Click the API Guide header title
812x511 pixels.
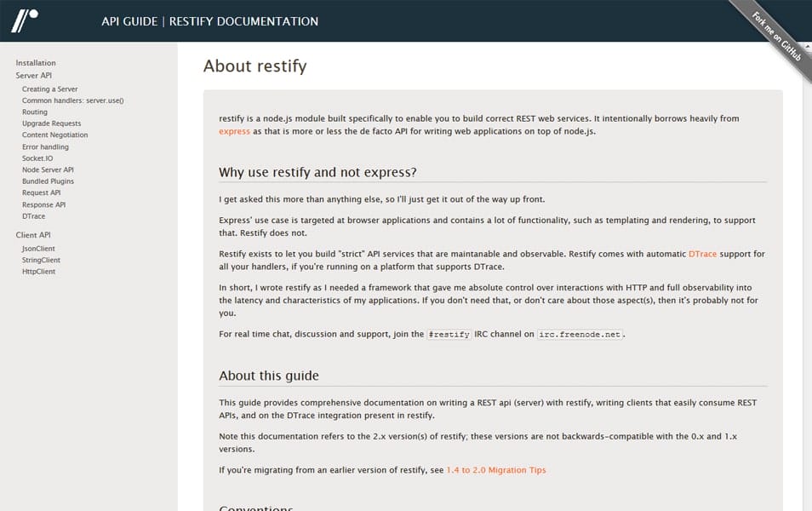[x=129, y=21]
